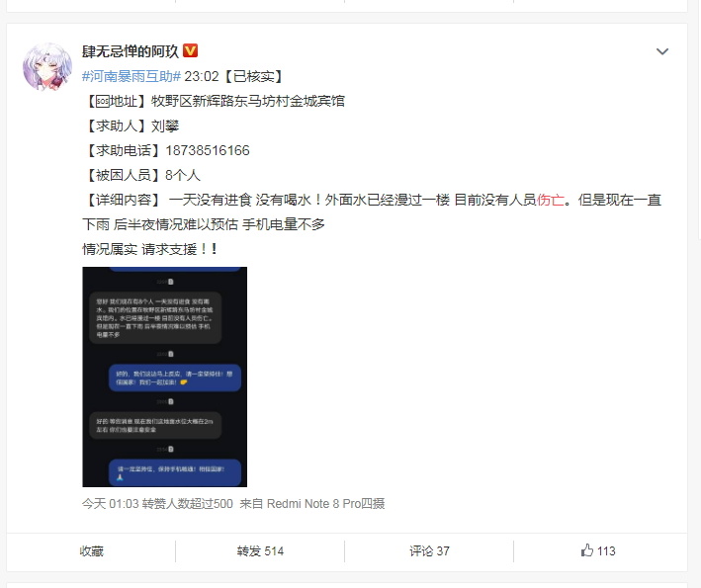The image size is (701, 588).
Task: Click the 转赞人数超过500 label
Action: tap(187, 504)
